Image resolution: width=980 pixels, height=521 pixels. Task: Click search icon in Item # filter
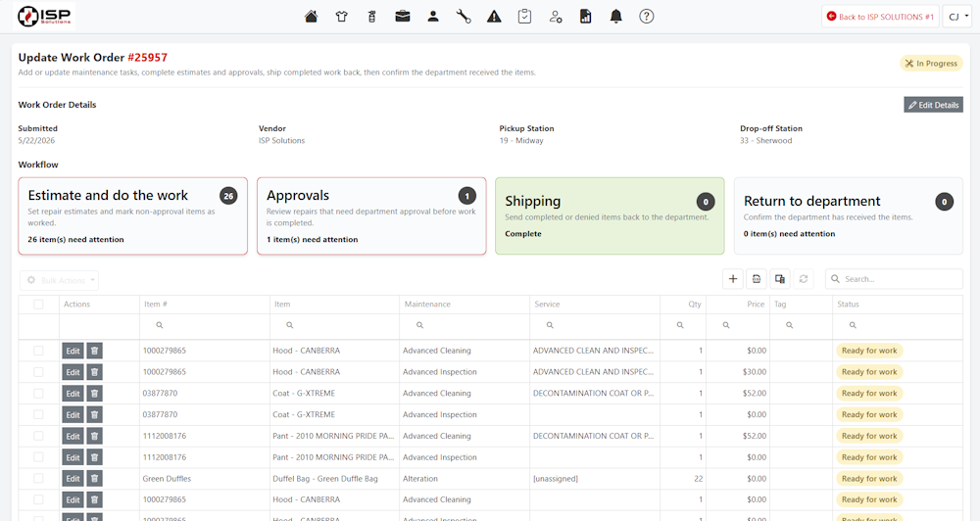coord(160,325)
